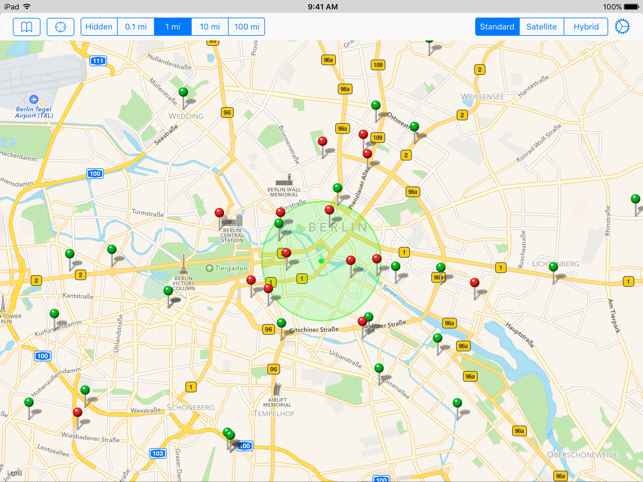Screen dimensions: 643x482
Task: Tap the green user location dot
Action: (321, 261)
